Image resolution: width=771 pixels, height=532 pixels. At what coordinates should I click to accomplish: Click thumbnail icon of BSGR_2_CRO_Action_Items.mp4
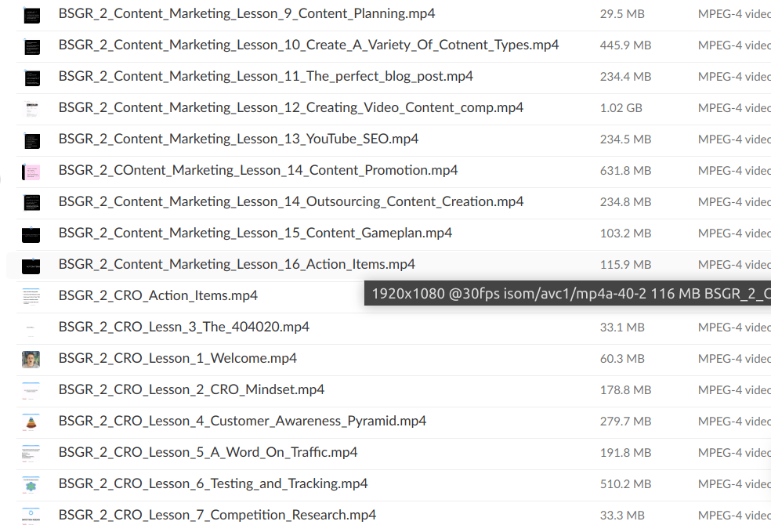31,296
